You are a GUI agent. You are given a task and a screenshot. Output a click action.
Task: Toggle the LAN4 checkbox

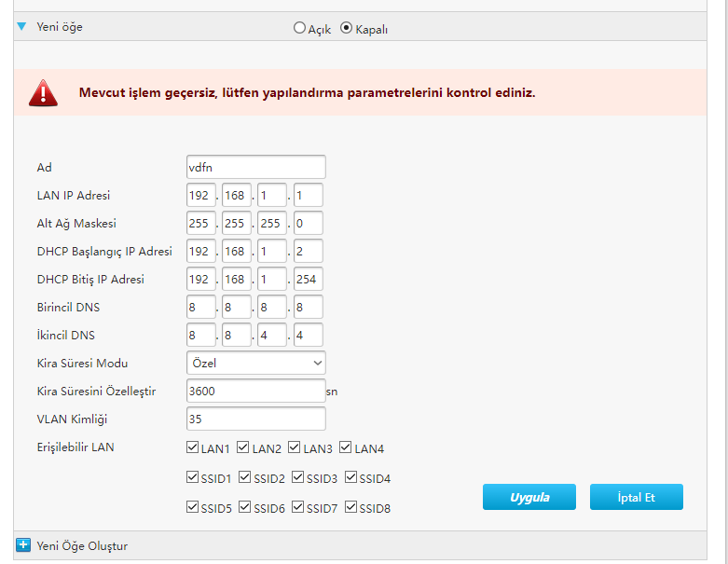pos(346,448)
